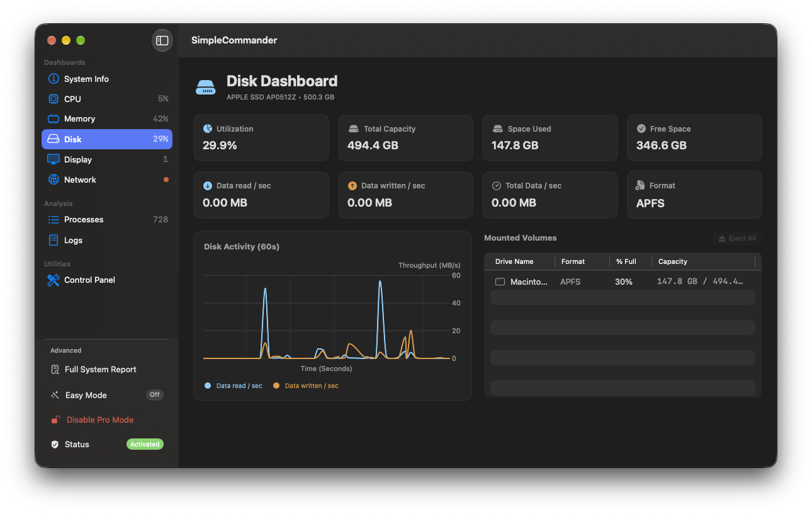This screenshot has height=514, width=812.
Task: Open the Control Panel utility
Action: click(x=107, y=280)
